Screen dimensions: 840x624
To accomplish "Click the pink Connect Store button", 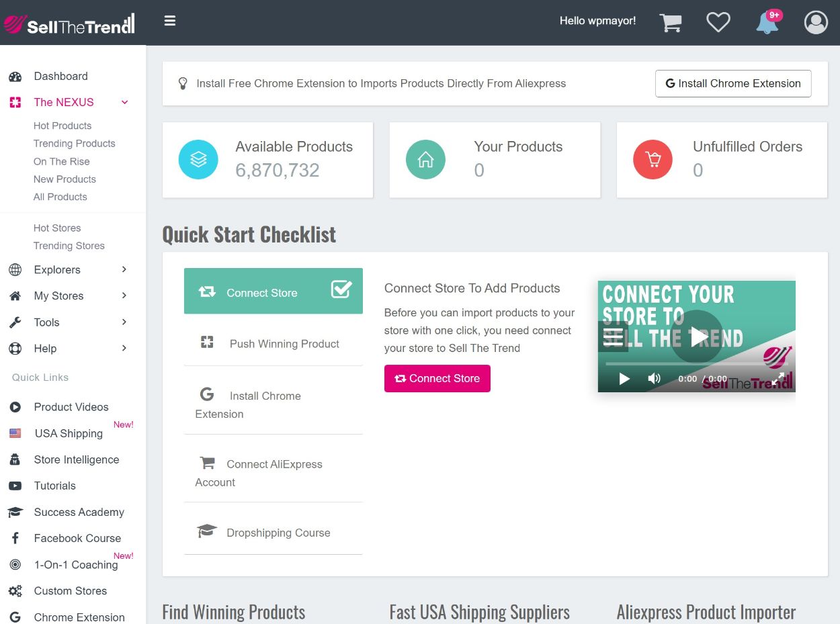I will point(437,378).
